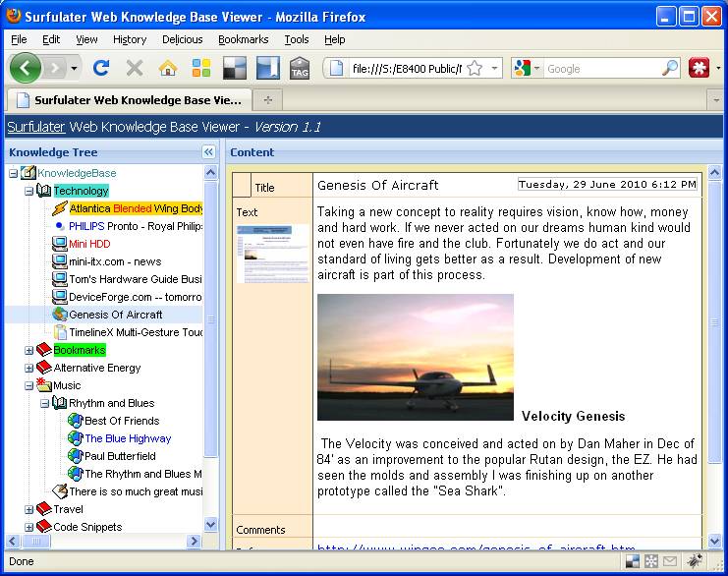Image resolution: width=728 pixels, height=576 pixels.
Task: Go back with the green Back arrow
Action: point(26,68)
